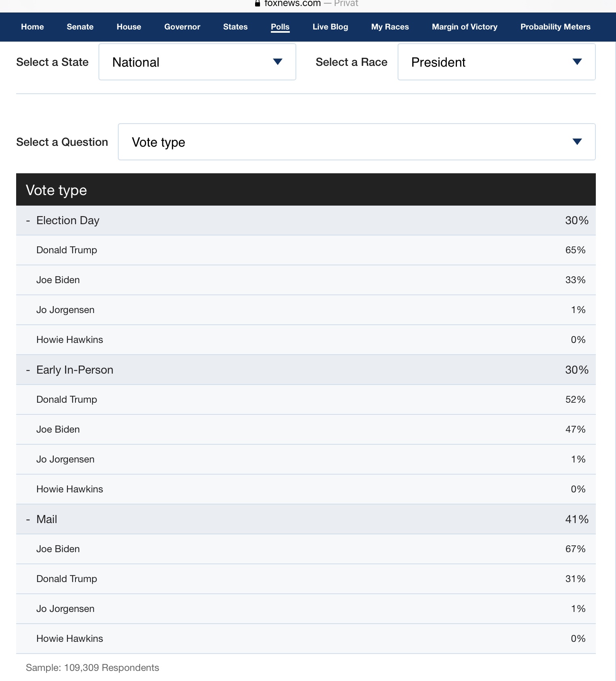Click the Race dropdown arrow icon
Viewport: 616px width, 681px height.
[x=577, y=62]
